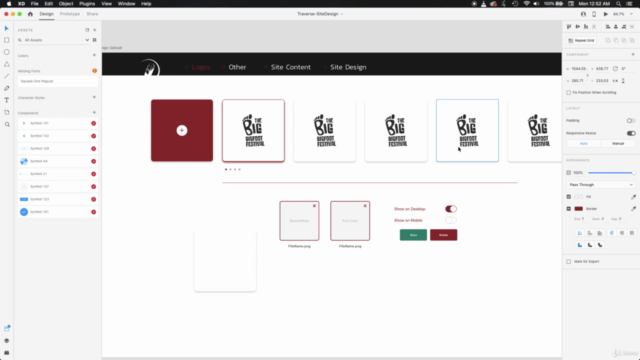Click the Fill eyedropper icon
The height and width of the screenshot is (360, 640).
pos(633,197)
